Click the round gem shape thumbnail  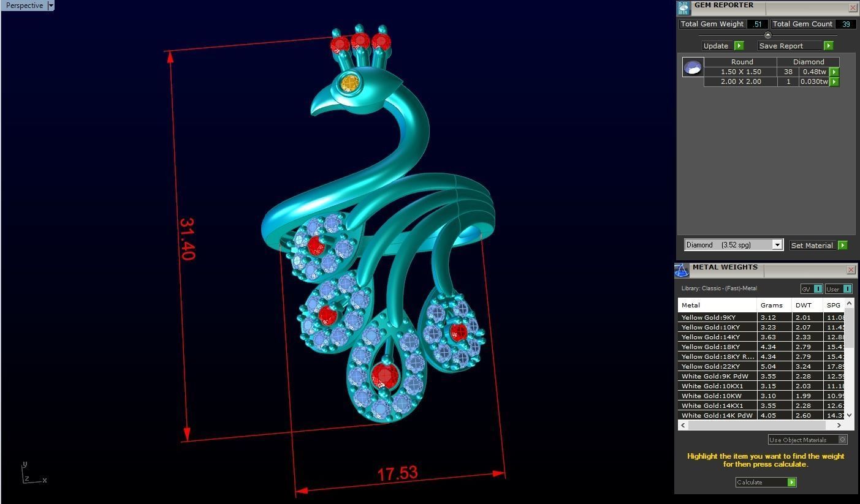click(693, 67)
